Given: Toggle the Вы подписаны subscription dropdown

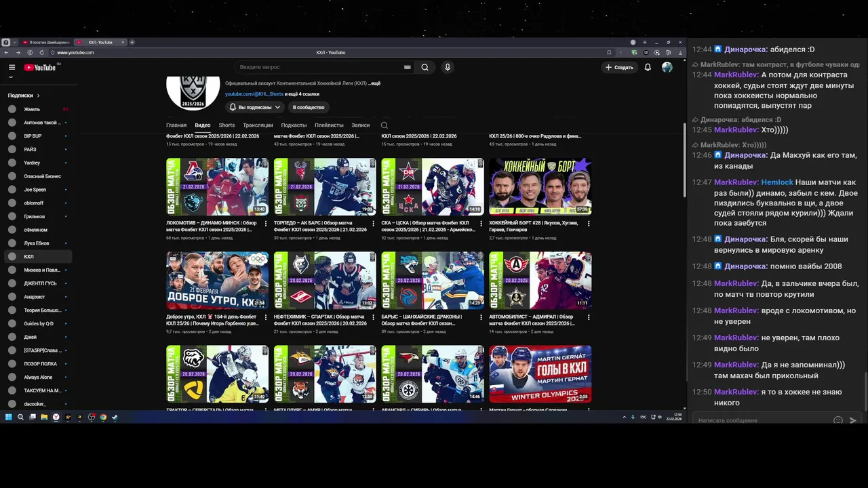Looking at the screenshot, I should [x=254, y=107].
